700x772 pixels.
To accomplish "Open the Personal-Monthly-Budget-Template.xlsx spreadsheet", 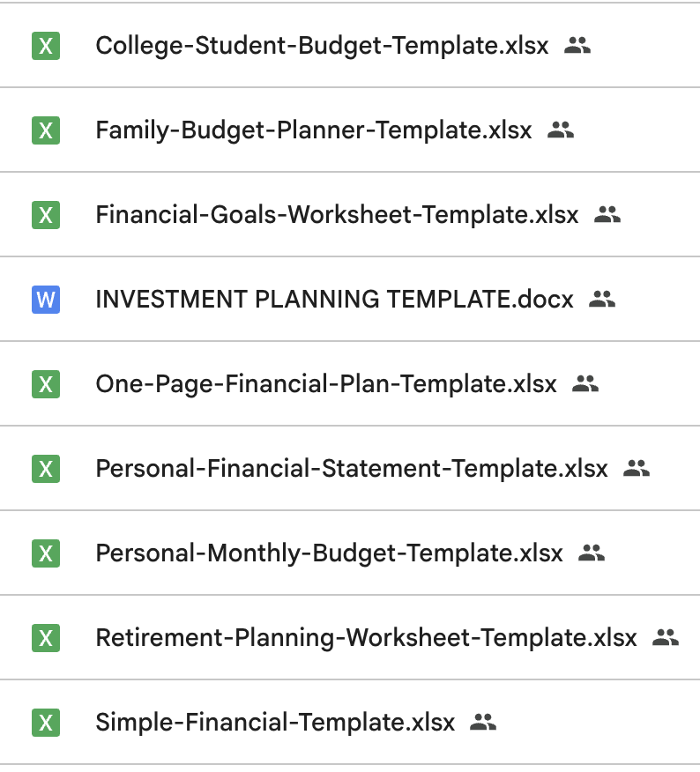I will (329, 553).
